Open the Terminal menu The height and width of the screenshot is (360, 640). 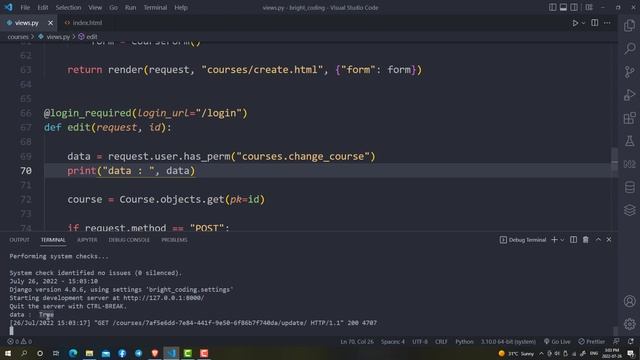(x=155, y=7)
